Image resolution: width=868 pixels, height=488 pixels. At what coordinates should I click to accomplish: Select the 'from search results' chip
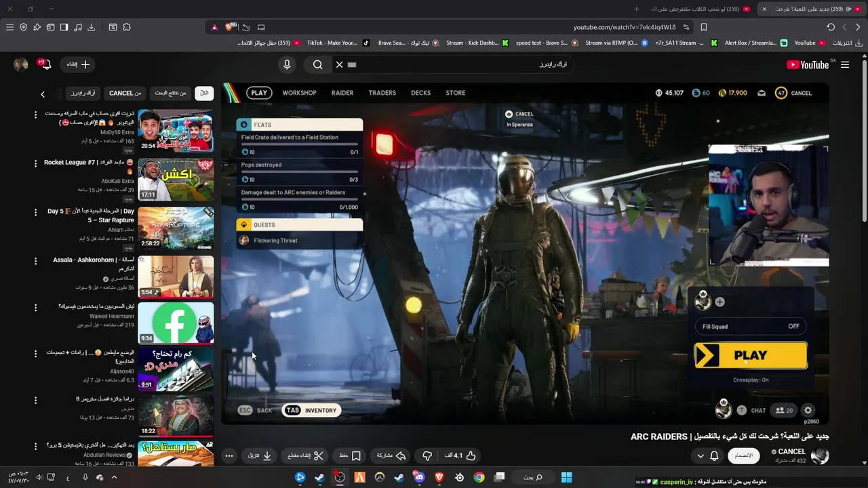coord(170,93)
